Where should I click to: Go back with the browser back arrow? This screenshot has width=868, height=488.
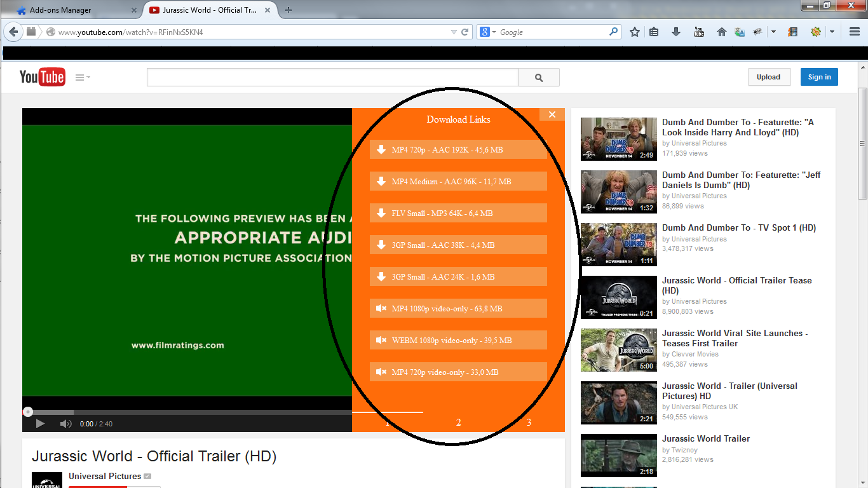click(x=13, y=32)
